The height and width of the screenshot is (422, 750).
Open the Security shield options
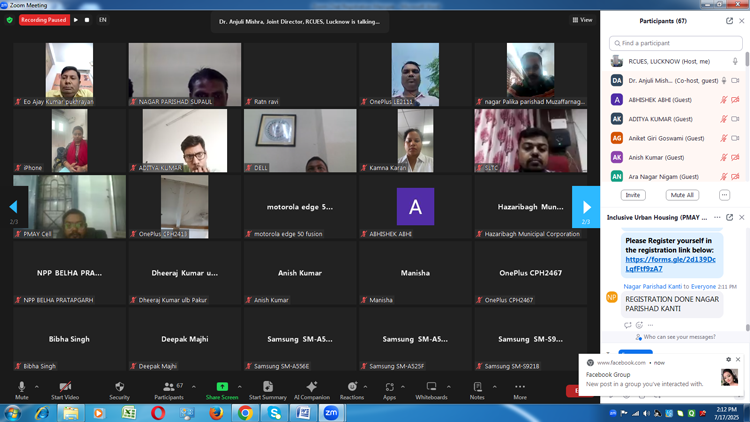click(x=120, y=390)
